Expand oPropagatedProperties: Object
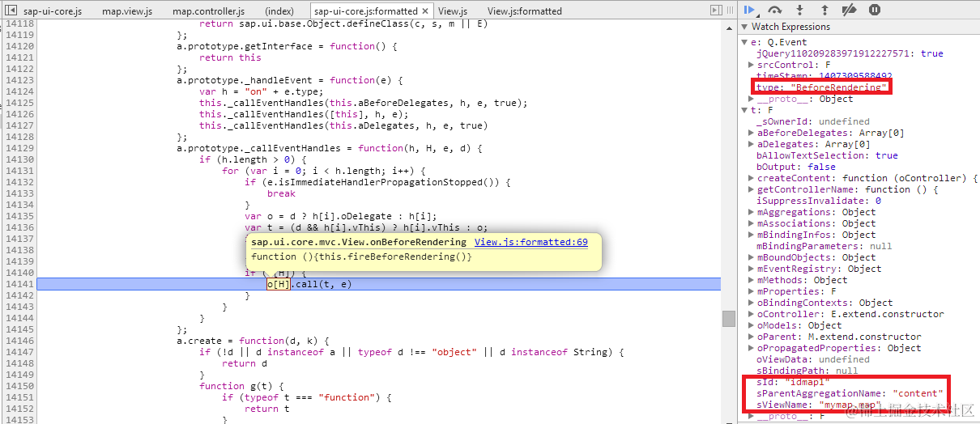980x424 pixels. [752, 348]
